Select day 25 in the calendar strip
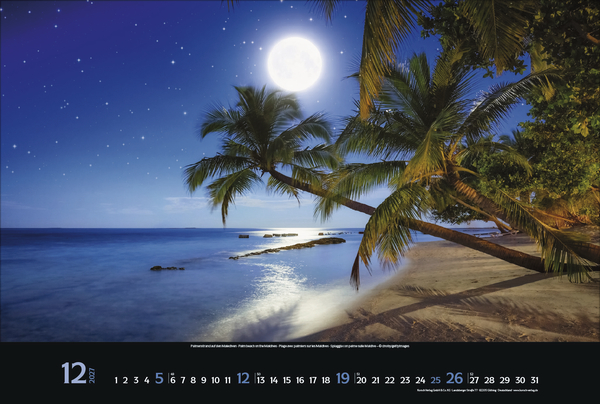The height and width of the screenshot is (404, 600). pyautogui.click(x=435, y=380)
